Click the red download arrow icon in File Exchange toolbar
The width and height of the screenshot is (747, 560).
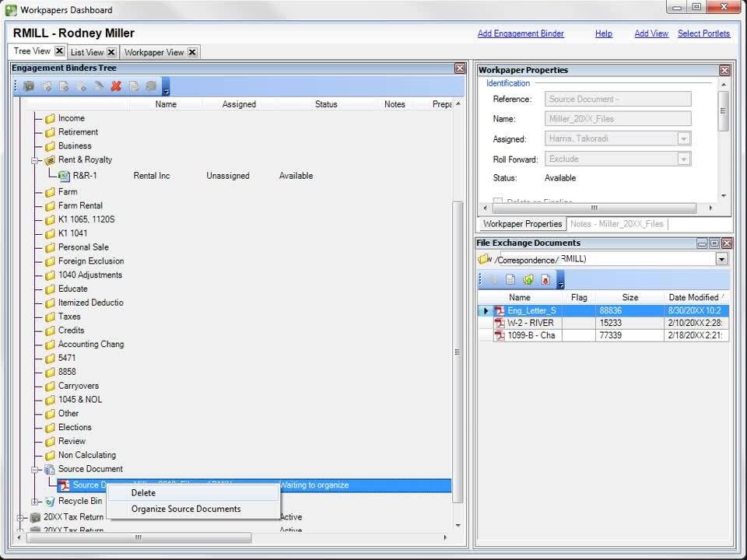pos(545,280)
